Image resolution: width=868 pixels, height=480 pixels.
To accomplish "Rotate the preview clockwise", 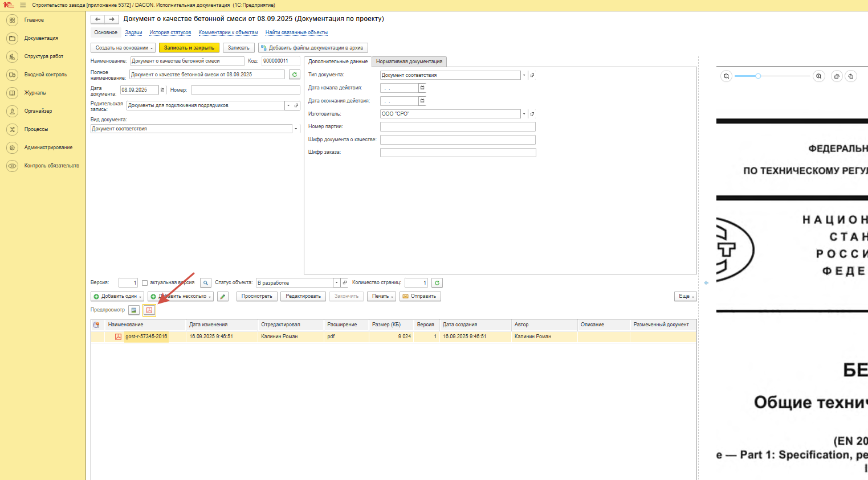I will [837, 76].
